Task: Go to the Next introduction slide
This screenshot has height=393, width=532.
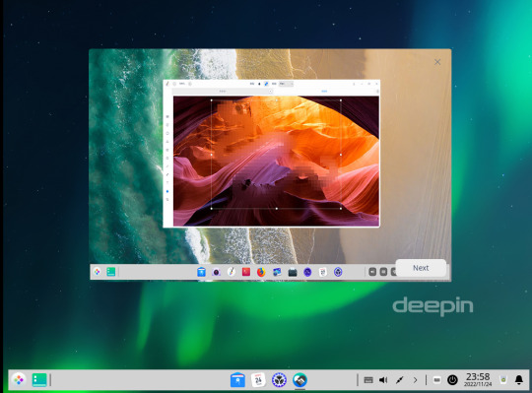Action: pos(421,268)
